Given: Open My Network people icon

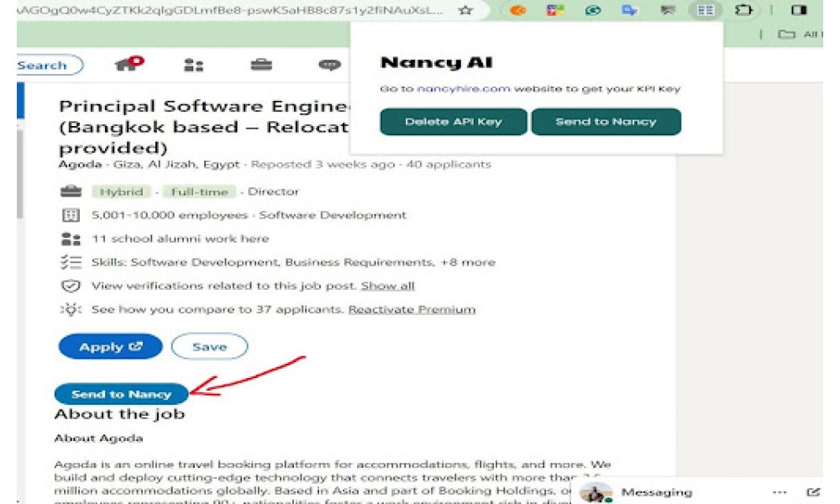Looking at the screenshot, I should (193, 66).
